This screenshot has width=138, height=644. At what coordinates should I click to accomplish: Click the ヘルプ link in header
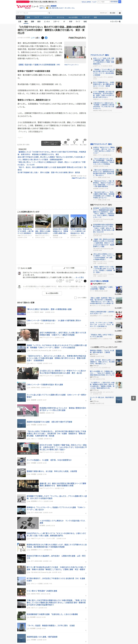(94, 2)
